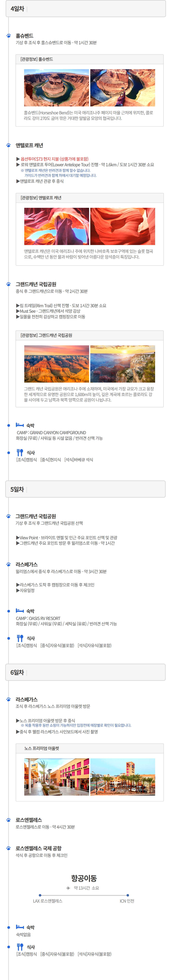171x980 pixels.
Task: Open the right red Antelope Canyon photo
Action: [x=123, y=226]
